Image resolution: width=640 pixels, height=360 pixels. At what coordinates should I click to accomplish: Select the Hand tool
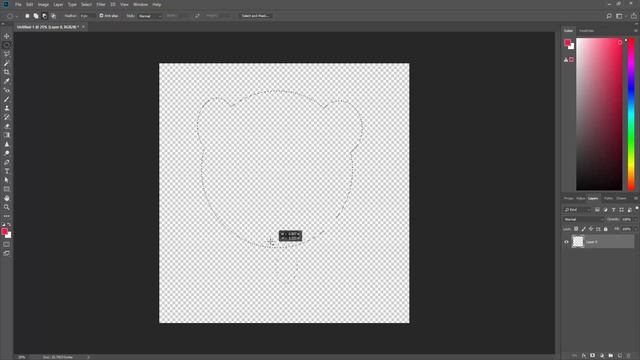pyautogui.click(x=7, y=198)
